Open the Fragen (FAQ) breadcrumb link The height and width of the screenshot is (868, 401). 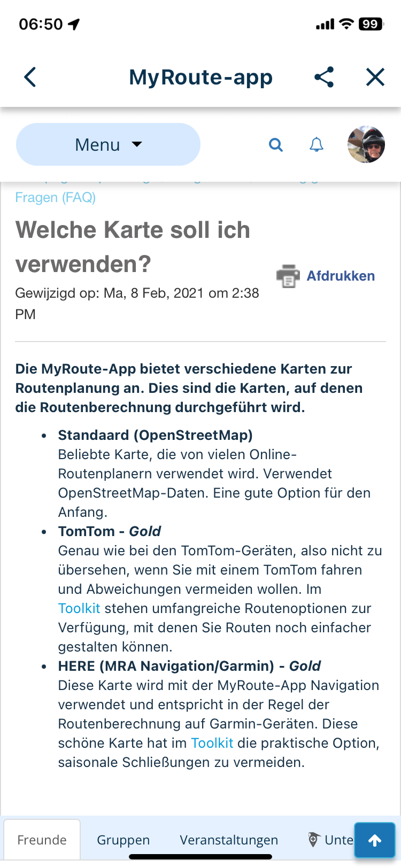(56, 198)
